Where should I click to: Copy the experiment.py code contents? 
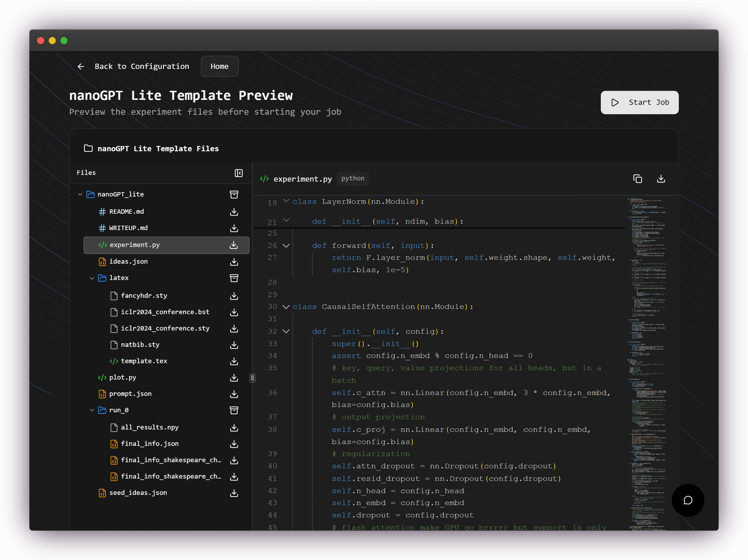point(638,179)
